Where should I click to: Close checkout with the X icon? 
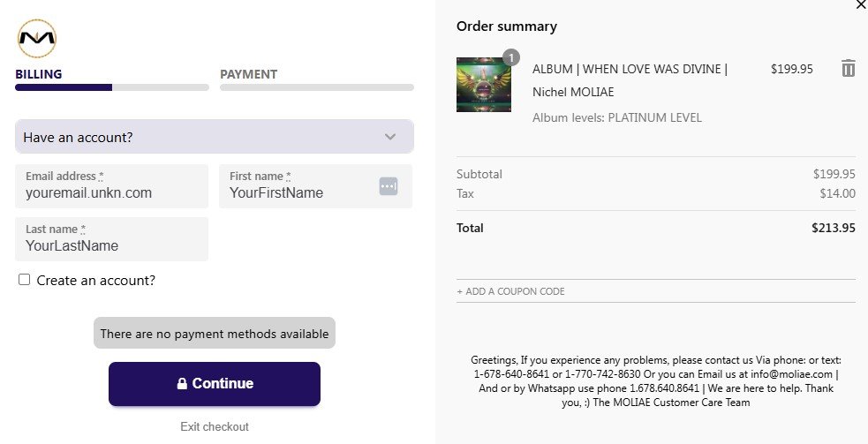pos(861,5)
